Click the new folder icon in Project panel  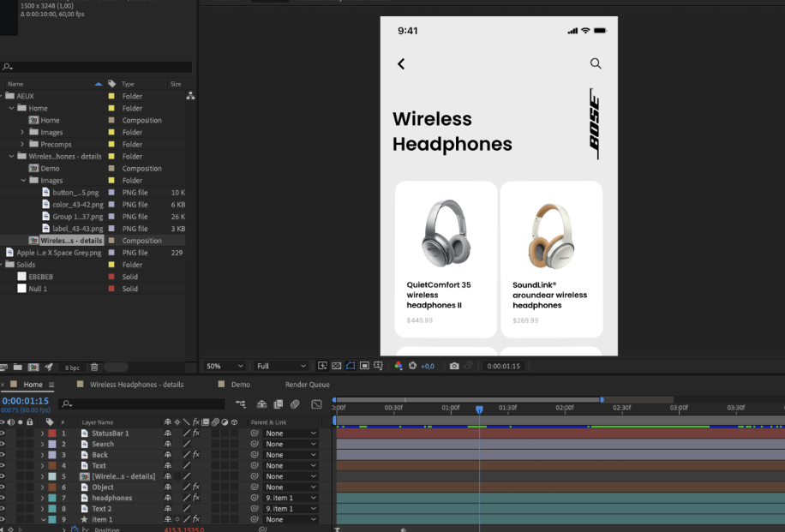click(x=17, y=368)
